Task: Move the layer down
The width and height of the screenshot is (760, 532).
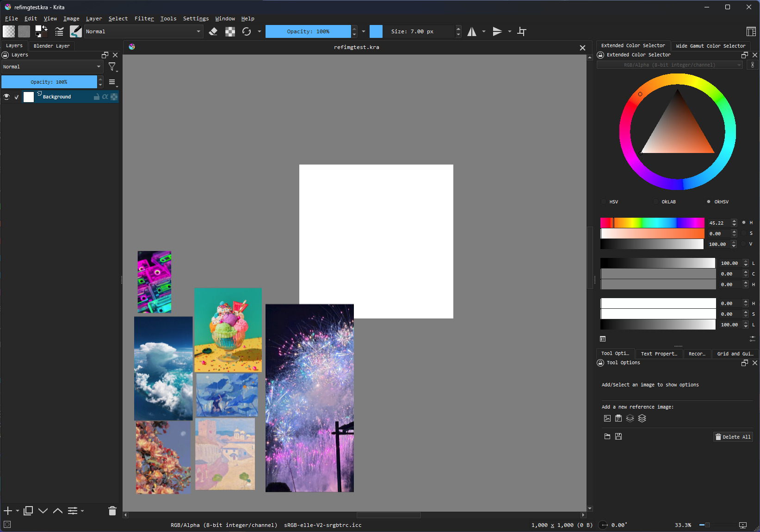Action: point(43,511)
